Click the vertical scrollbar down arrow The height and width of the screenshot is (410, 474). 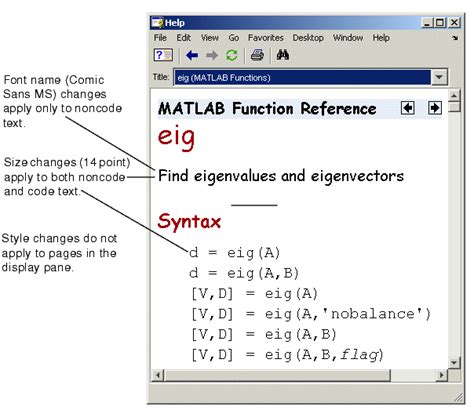click(x=454, y=362)
